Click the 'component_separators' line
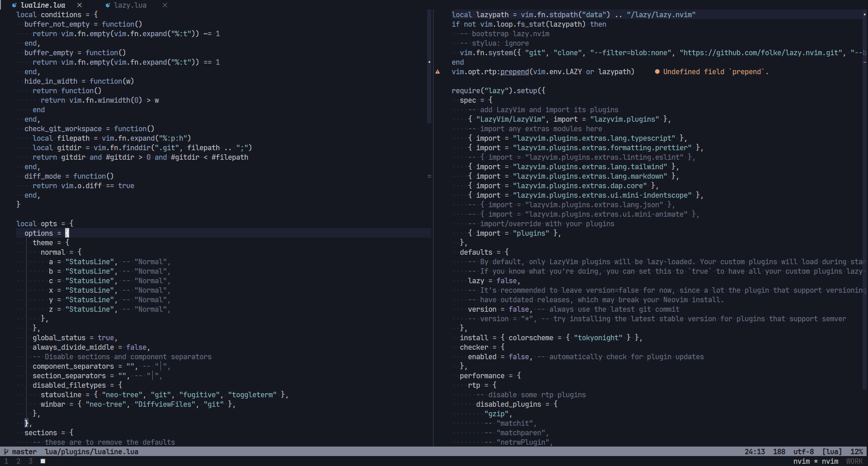 point(101,366)
